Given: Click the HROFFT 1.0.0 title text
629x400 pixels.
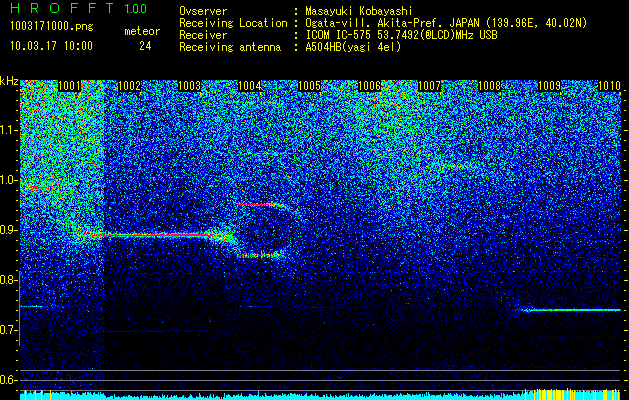Looking at the screenshot, I should pyautogui.click(x=78, y=8).
